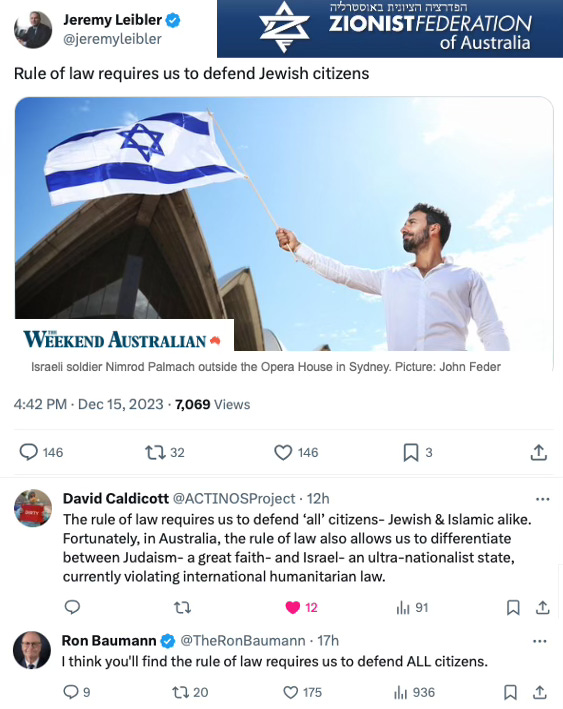The width and height of the screenshot is (563, 709).
Task: View analytics for David Caldicott's reply
Action: [402, 607]
